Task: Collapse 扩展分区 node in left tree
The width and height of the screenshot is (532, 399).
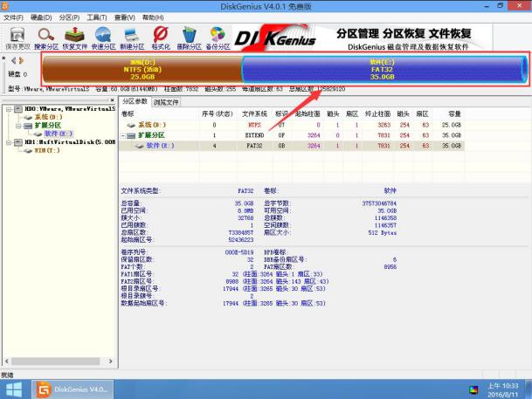Action: tap(18, 126)
